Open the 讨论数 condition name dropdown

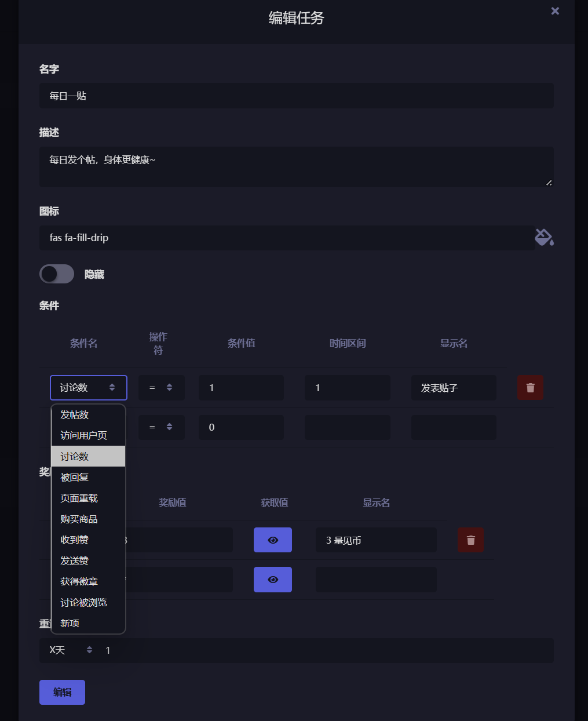click(89, 387)
